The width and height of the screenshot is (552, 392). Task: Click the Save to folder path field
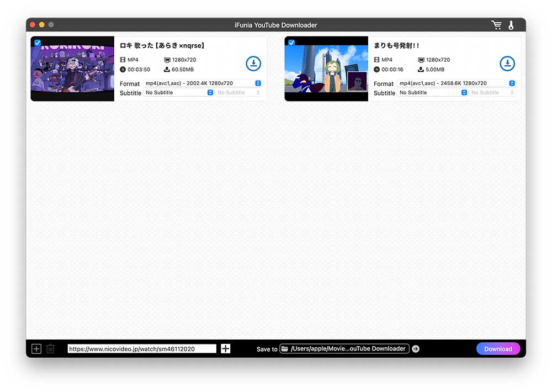344,348
